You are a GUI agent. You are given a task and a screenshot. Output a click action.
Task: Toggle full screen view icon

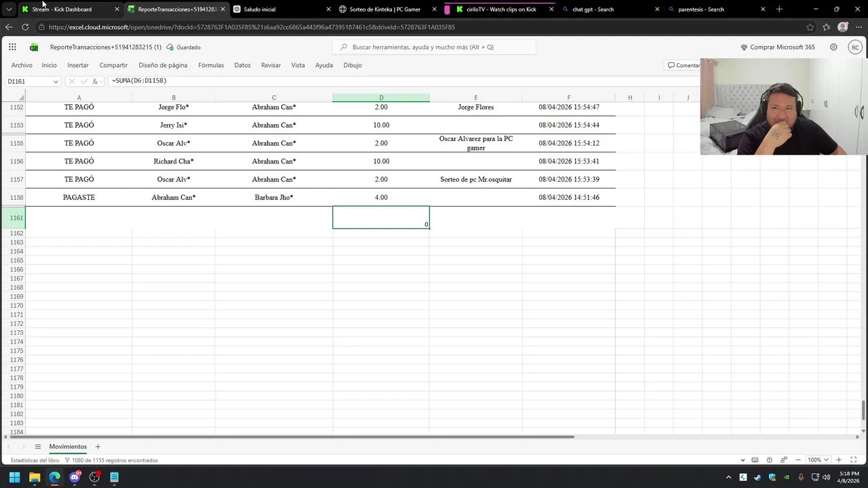pyautogui.click(x=854, y=460)
